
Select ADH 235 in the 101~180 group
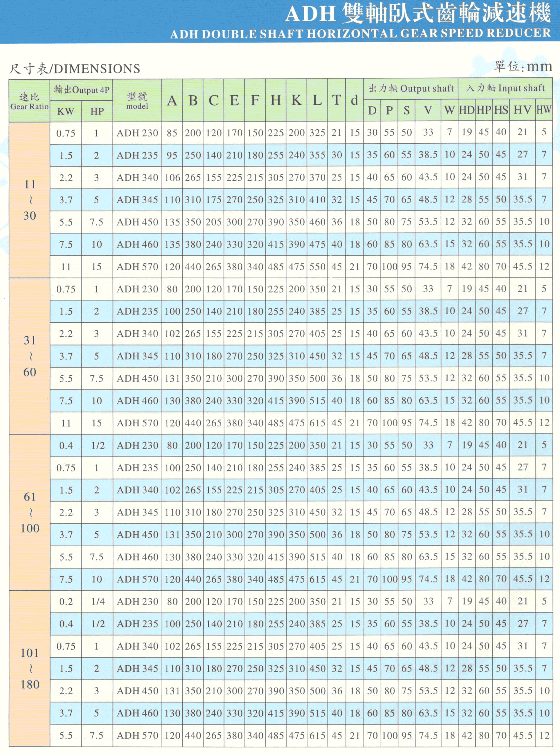coord(137,624)
